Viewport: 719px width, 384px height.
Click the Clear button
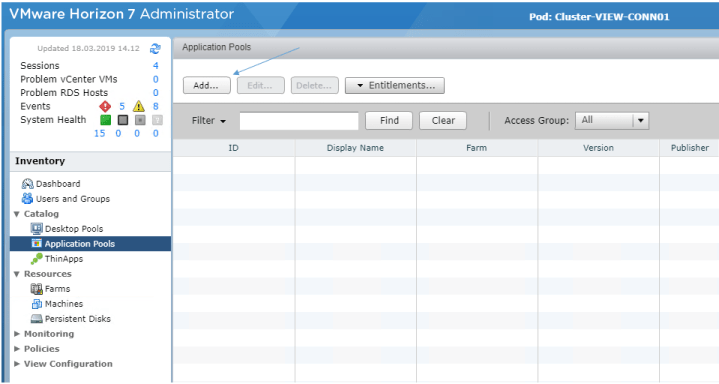pos(443,121)
